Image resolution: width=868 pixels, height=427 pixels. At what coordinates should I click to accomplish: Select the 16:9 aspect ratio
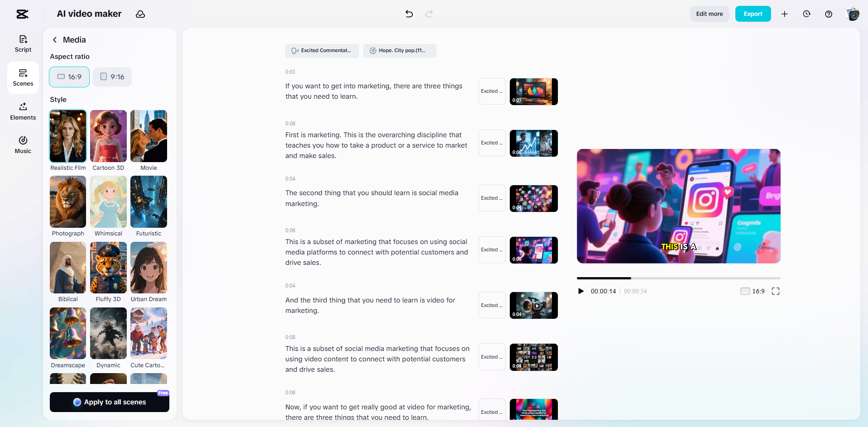pos(69,77)
